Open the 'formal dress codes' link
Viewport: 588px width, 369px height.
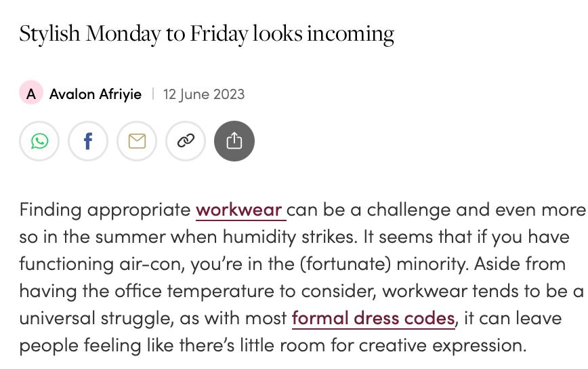tap(373, 317)
